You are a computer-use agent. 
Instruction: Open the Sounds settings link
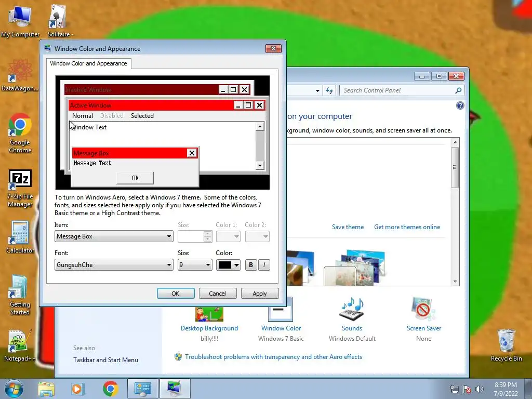click(x=352, y=328)
